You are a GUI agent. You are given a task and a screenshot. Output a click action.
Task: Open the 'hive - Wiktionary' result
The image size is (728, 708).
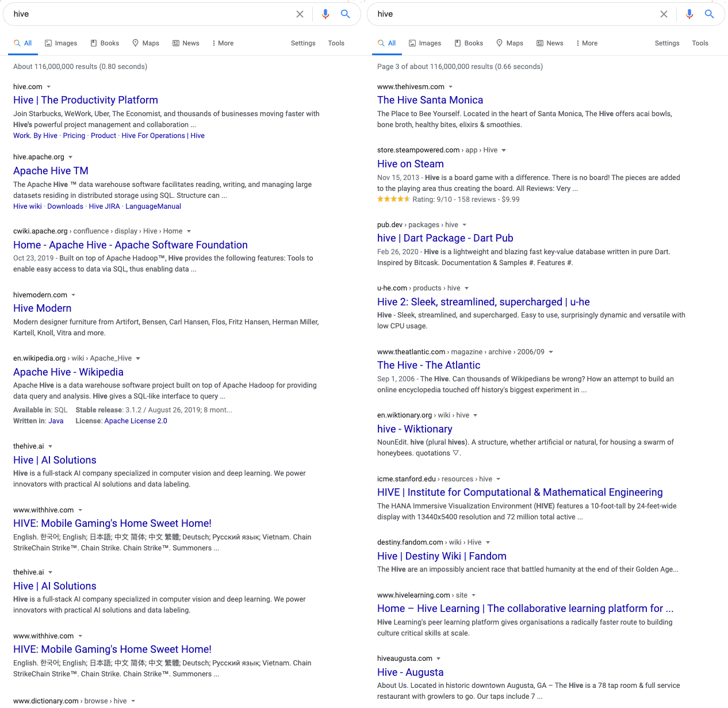coord(415,429)
